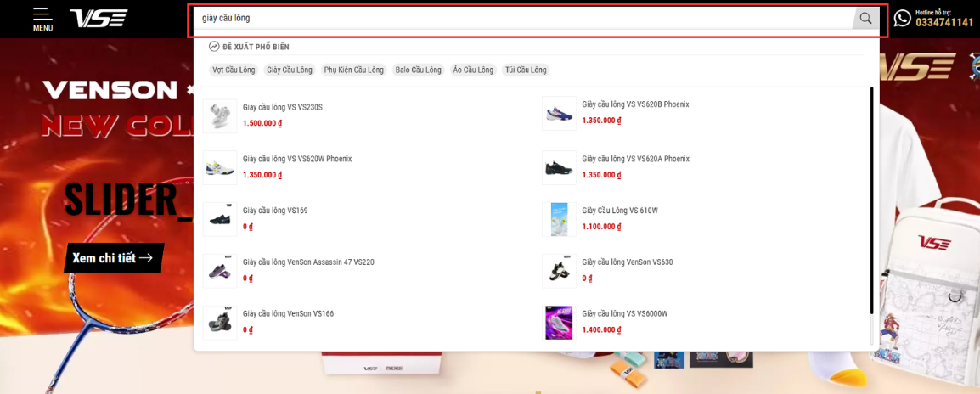The image size is (980, 394).
Task: Open thumbnail of VS620W Phoenix shoe
Action: point(220,167)
